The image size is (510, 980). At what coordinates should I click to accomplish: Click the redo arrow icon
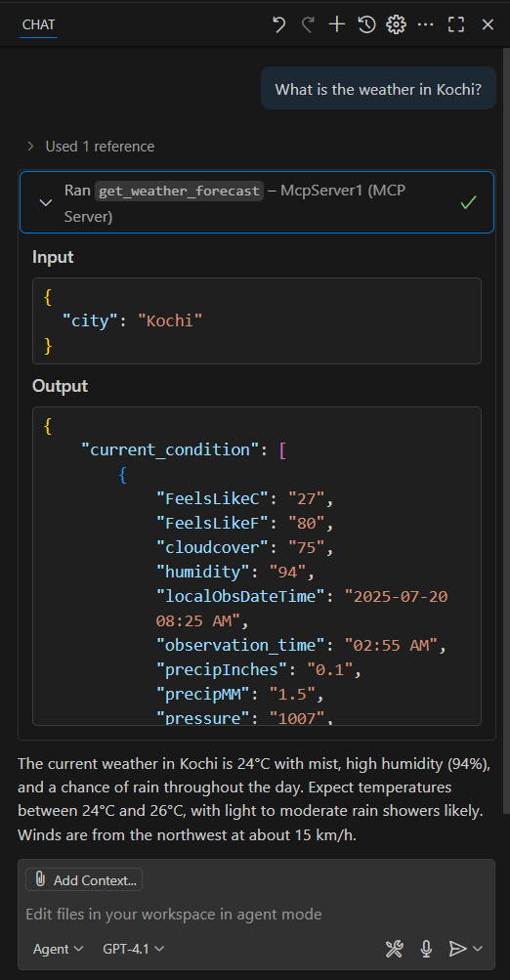pos(308,25)
